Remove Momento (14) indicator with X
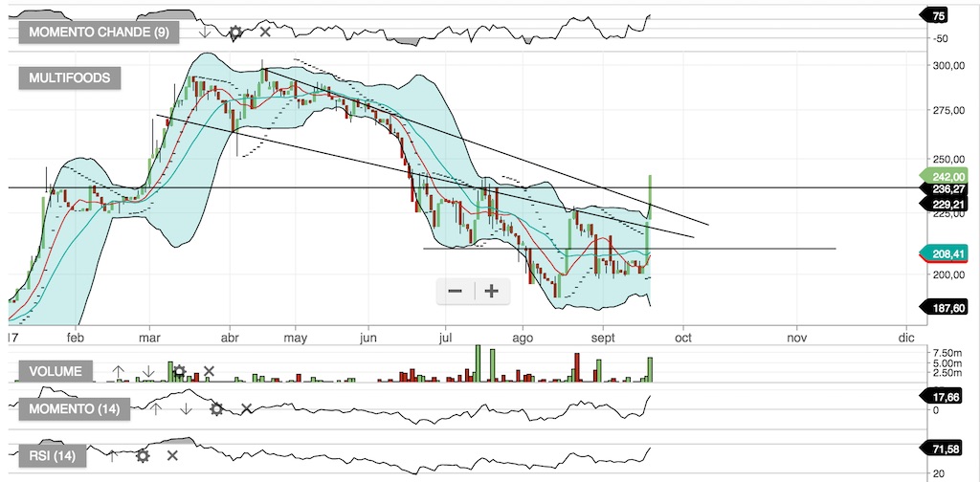 point(246,409)
